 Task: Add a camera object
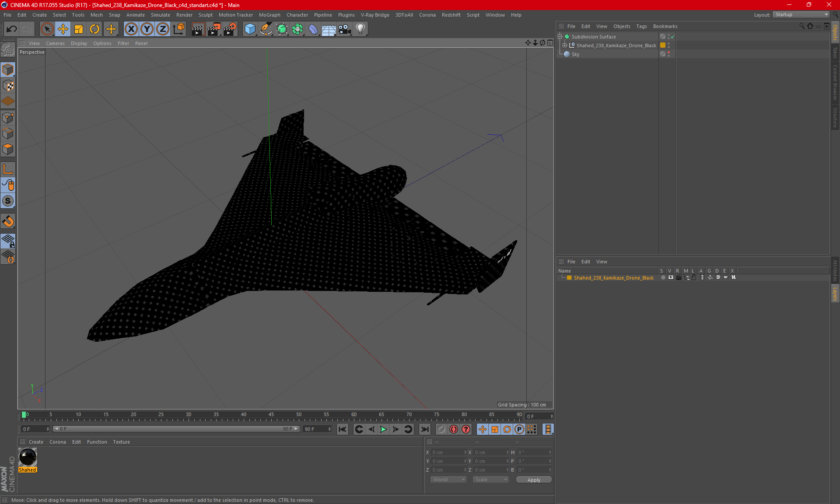tap(345, 29)
